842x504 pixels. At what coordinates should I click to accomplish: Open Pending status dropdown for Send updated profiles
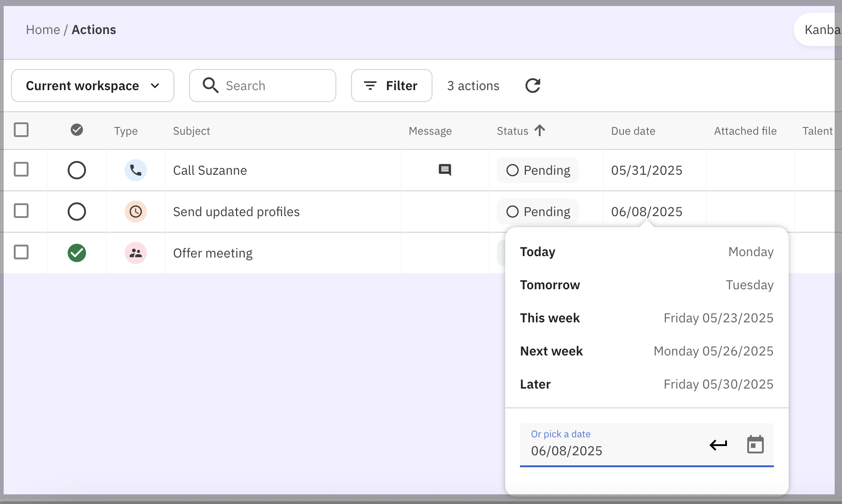538,212
